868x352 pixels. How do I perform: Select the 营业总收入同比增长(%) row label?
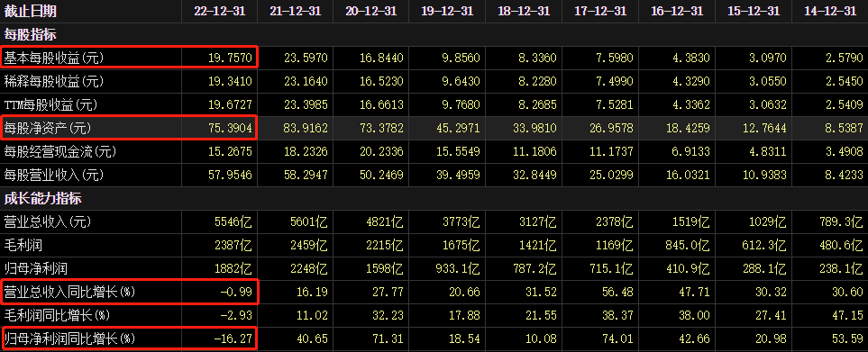(x=69, y=293)
